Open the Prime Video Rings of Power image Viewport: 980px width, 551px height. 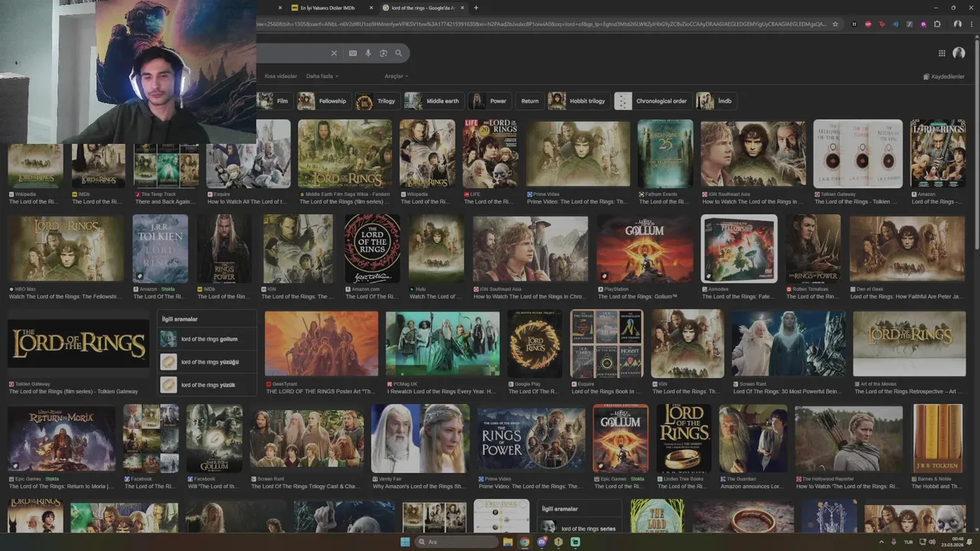coord(531,439)
